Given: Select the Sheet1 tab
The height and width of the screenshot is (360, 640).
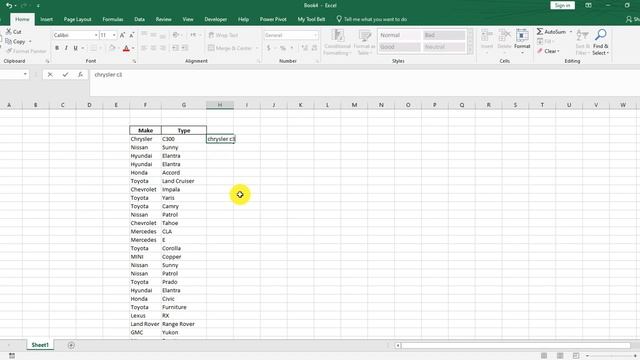Looking at the screenshot, I should 40,345.
